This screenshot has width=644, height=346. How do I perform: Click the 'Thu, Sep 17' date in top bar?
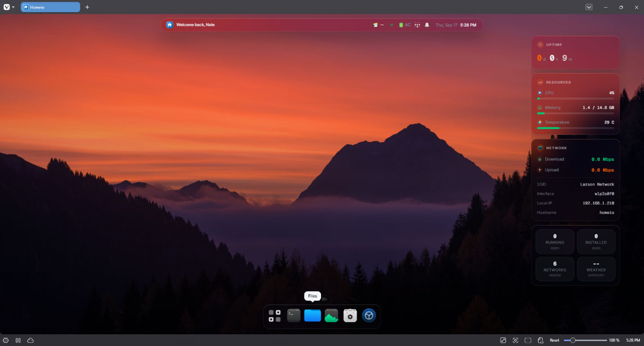(x=446, y=25)
